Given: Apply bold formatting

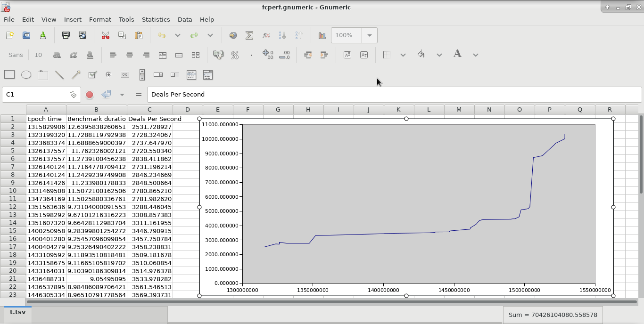Looking at the screenshot, I should click(57, 55).
